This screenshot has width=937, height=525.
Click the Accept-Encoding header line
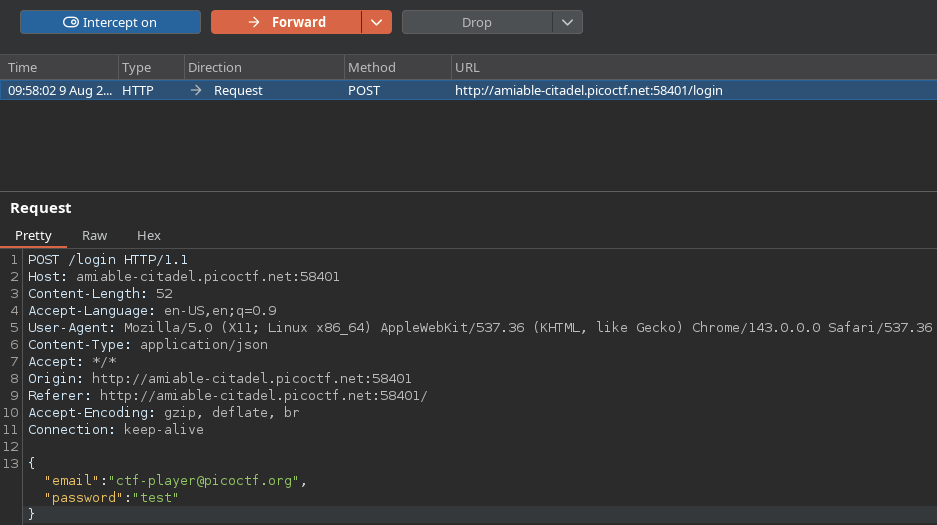click(x=164, y=413)
